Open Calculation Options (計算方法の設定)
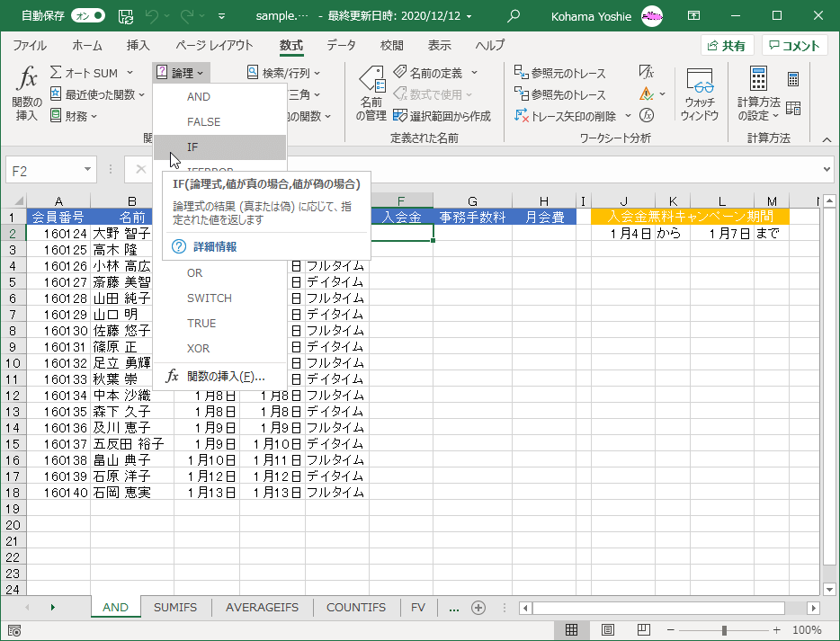Screen dimensions: 840x641 click(x=758, y=93)
